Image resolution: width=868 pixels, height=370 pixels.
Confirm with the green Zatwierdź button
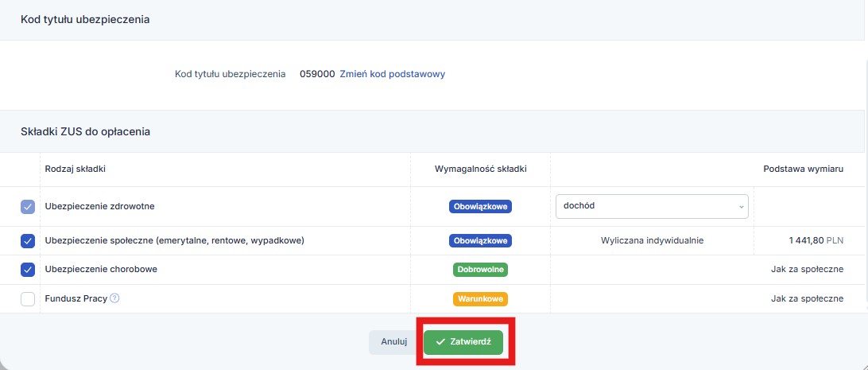(x=463, y=341)
